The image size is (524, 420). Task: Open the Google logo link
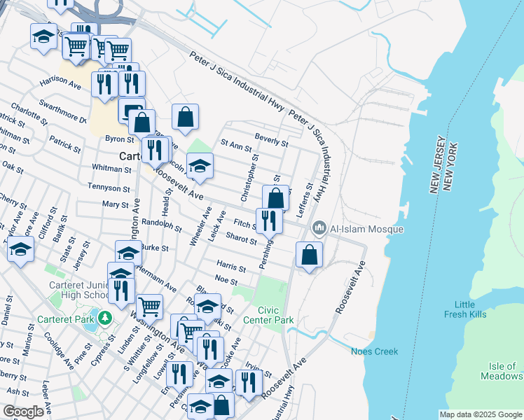[x=24, y=412]
